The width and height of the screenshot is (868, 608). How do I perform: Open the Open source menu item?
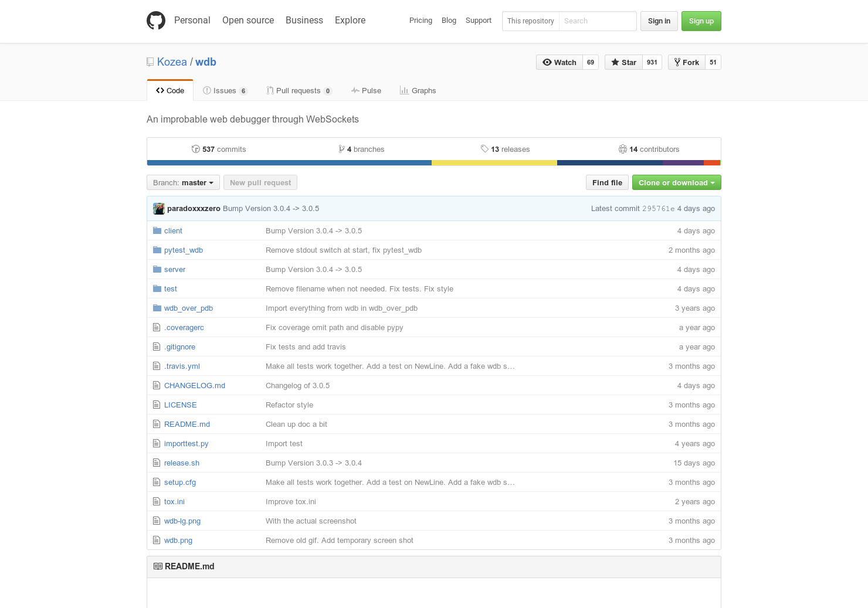point(248,20)
